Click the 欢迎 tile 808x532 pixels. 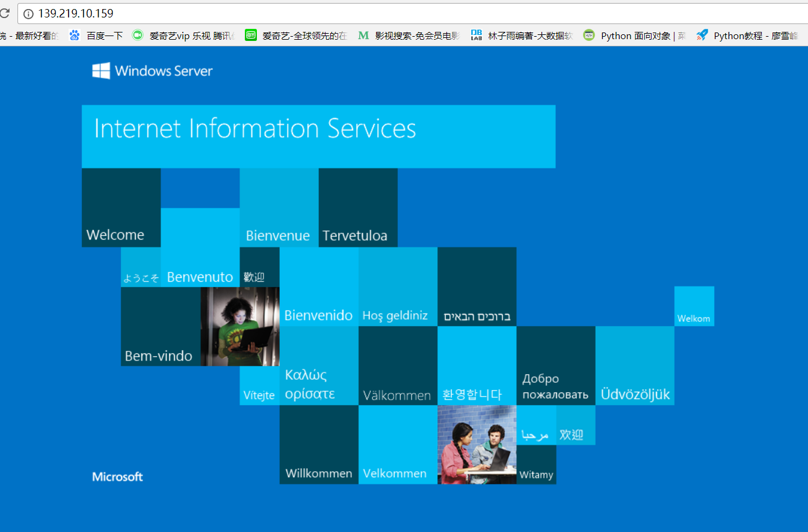pyautogui.click(x=576, y=425)
